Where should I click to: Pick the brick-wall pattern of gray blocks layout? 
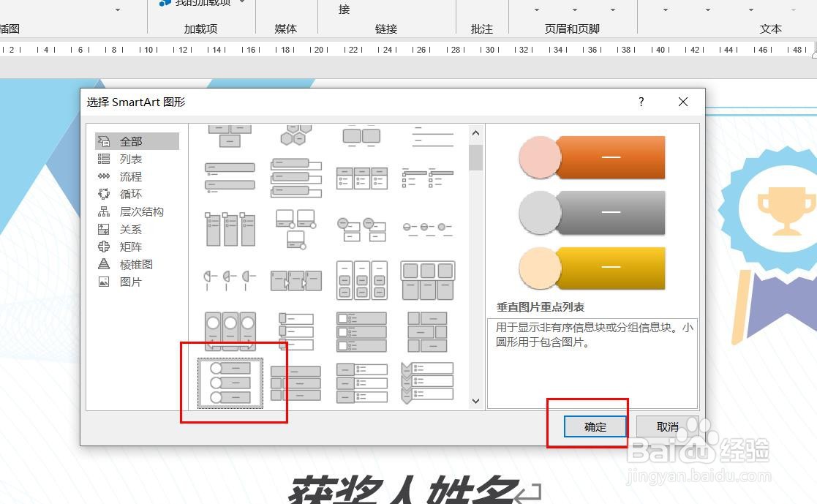[x=427, y=331]
